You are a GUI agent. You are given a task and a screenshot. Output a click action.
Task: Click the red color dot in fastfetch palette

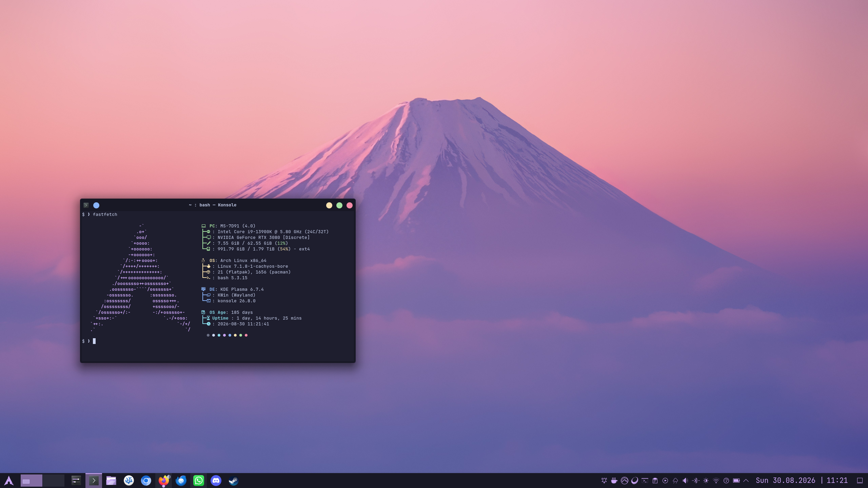pyautogui.click(x=246, y=335)
